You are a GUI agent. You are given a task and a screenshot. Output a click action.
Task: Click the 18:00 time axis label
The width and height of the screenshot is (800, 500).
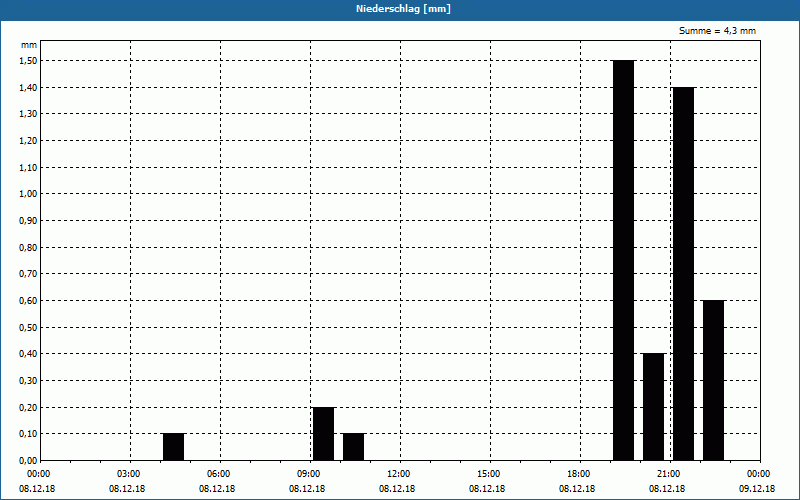tap(581, 474)
